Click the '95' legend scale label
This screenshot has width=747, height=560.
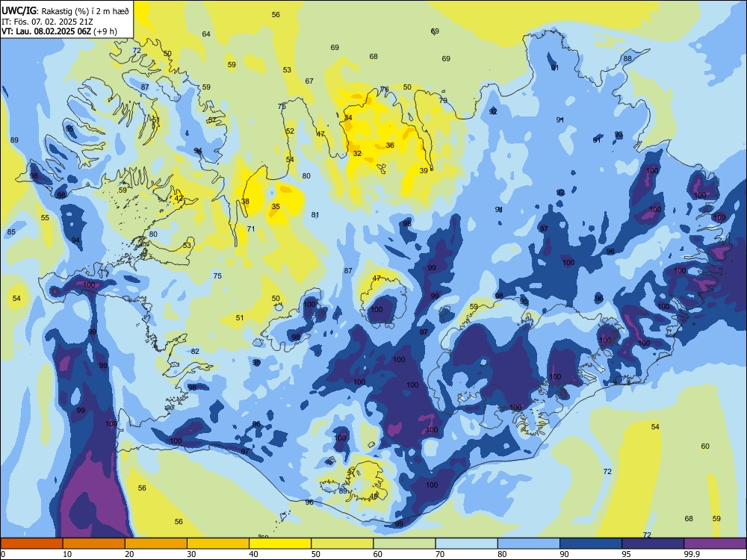point(627,554)
